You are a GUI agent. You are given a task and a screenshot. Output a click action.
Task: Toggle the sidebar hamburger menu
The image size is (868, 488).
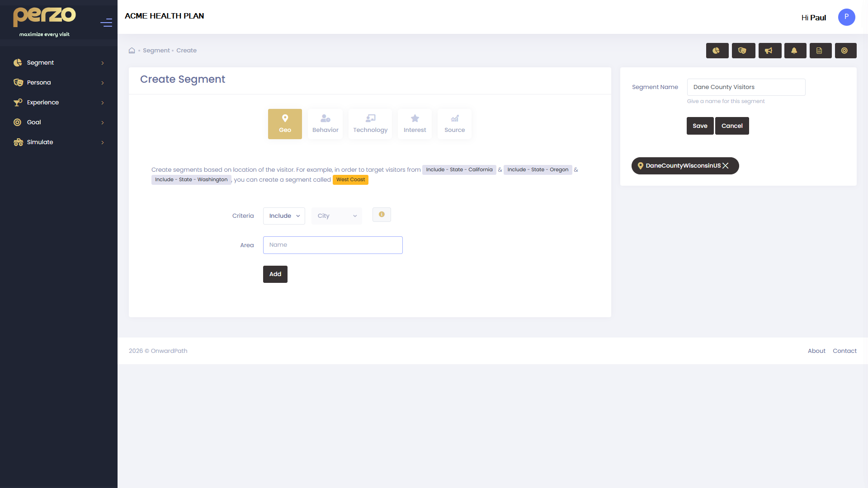pyautogui.click(x=106, y=23)
